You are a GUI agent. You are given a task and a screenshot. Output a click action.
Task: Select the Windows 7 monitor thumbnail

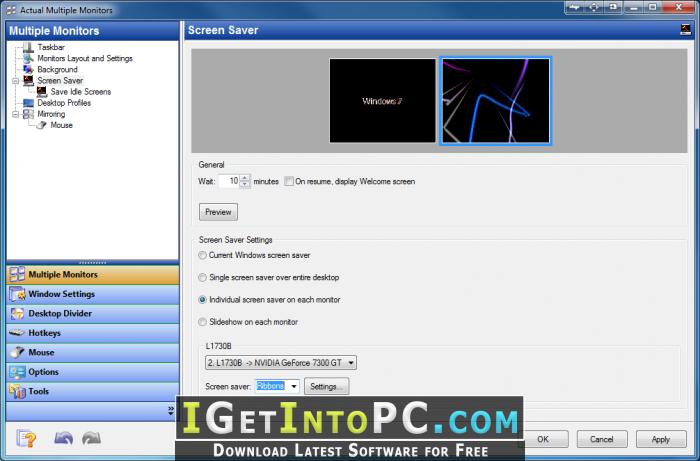coord(383,101)
